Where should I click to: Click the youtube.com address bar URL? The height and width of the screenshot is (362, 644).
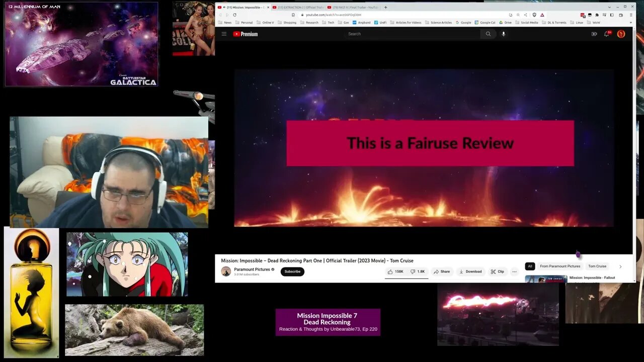point(334,15)
